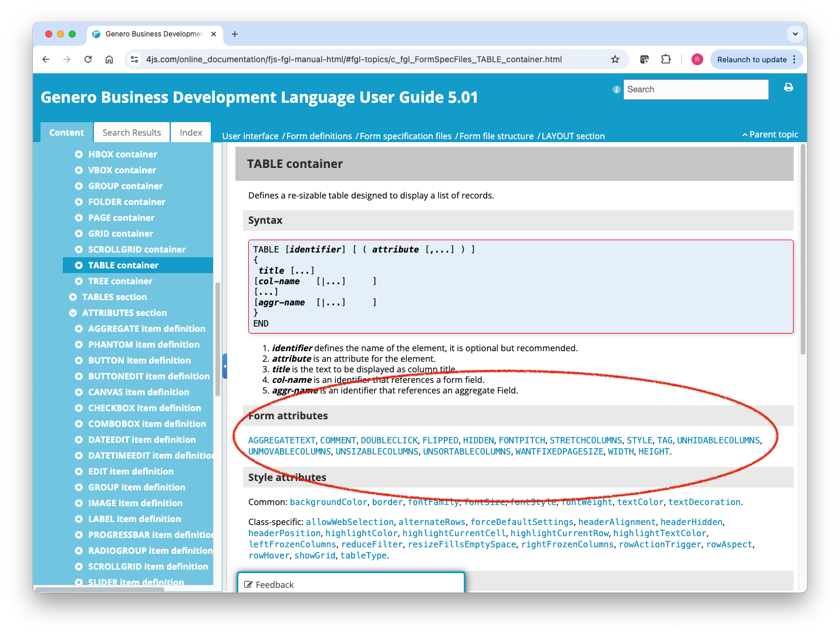840x636 pixels.
Task: Open LAYOUT section breadcrumb link
Action: click(573, 136)
